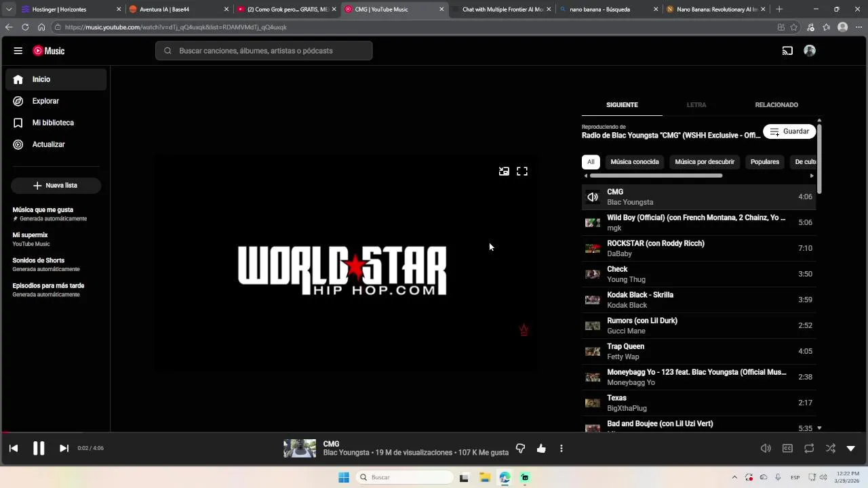Toggle closed captions in player bar
This screenshot has height=488, width=868.
tap(787, 448)
